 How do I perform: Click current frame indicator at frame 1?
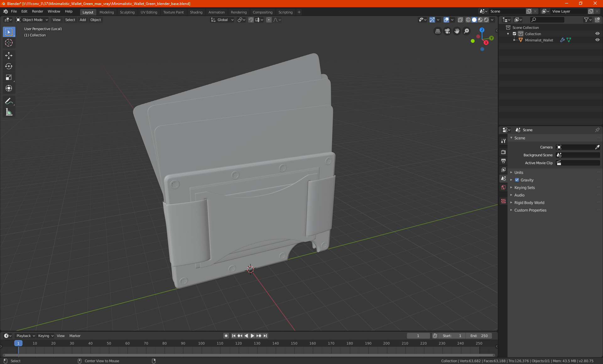click(18, 343)
